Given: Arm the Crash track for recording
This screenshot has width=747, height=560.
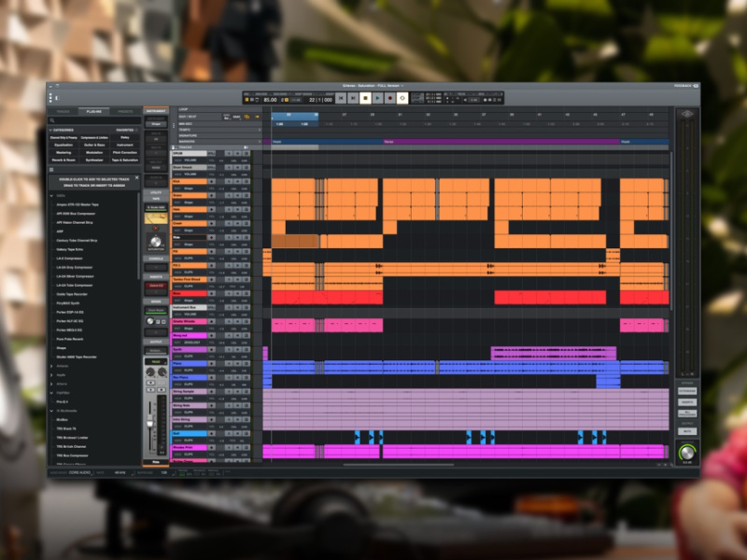Looking at the screenshot, I should pyautogui.click(x=212, y=223).
